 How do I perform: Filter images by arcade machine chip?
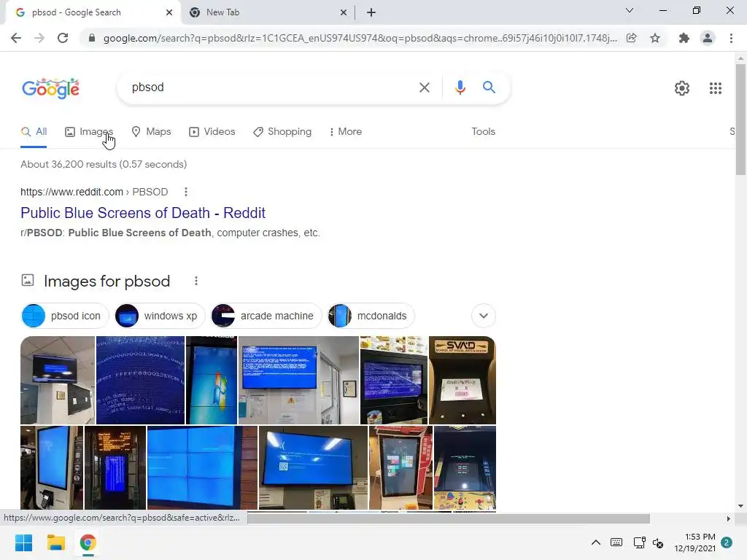pyautogui.click(x=266, y=316)
